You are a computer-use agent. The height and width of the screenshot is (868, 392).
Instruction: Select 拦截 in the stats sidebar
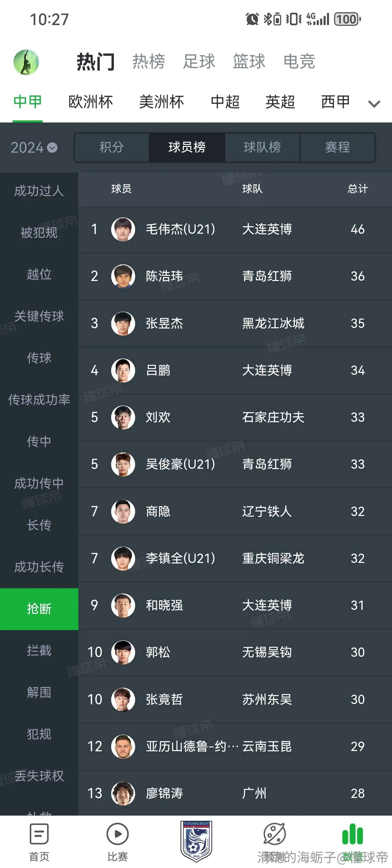tap(39, 651)
